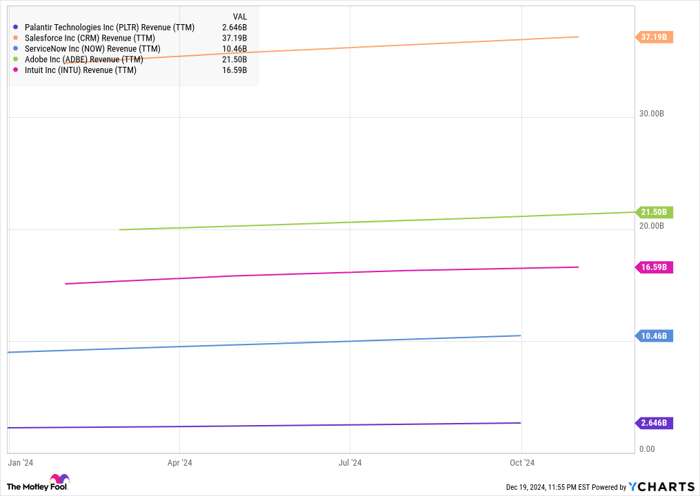700x496 pixels.
Task: Click the blue ServiceNow legend dot
Action: coord(16,49)
